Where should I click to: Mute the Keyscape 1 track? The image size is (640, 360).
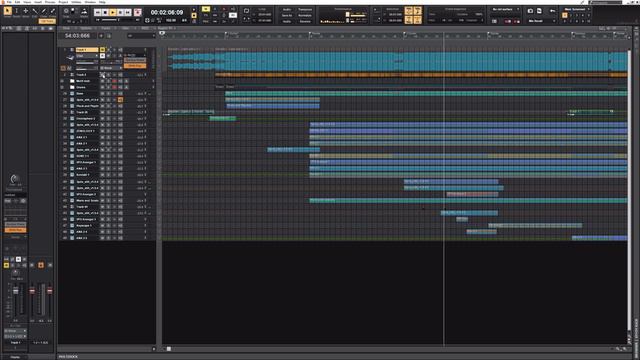[x=102, y=225]
